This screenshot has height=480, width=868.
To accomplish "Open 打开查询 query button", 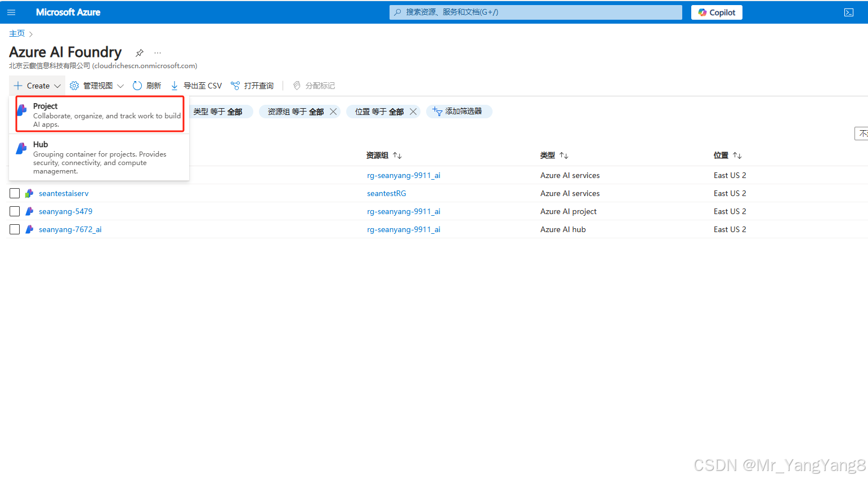I will click(x=252, y=86).
